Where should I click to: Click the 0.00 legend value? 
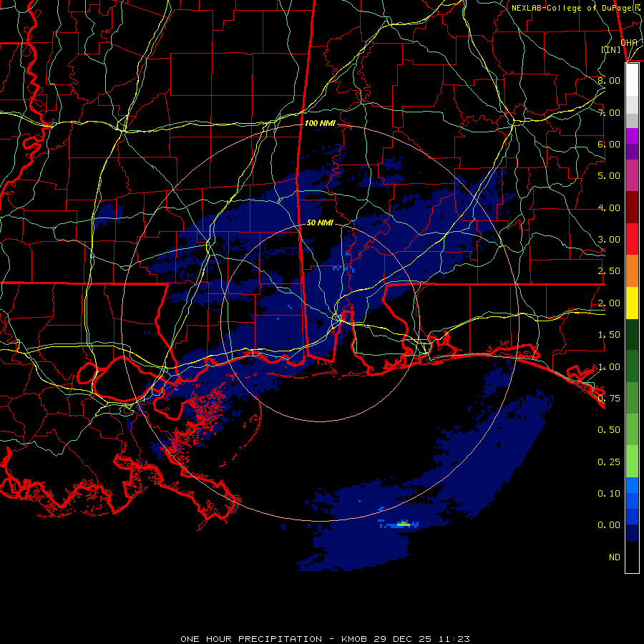tap(609, 525)
